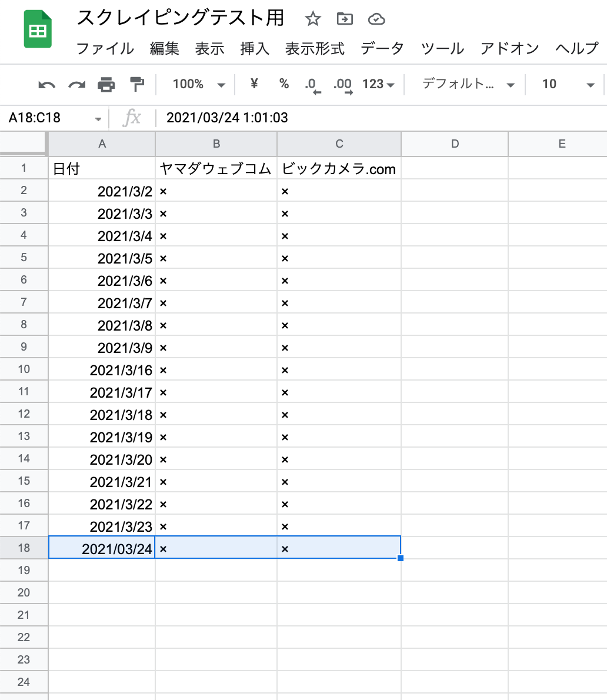This screenshot has height=700, width=607.
Task: Open font size 10 dropdown
Action: (x=568, y=84)
